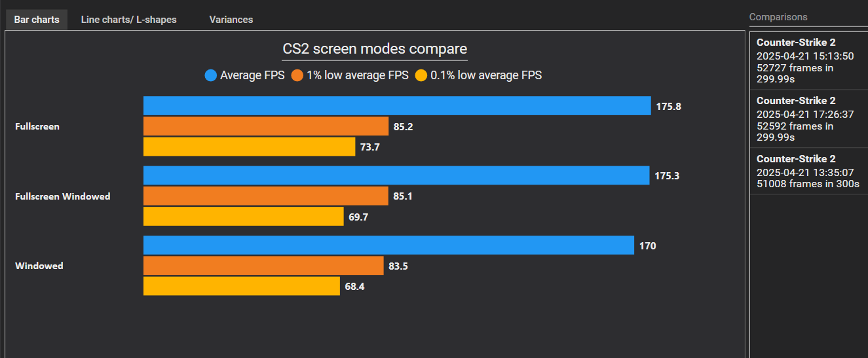Switch to the Bar charts tab
Viewport: 868px width, 358px height.
tap(37, 20)
